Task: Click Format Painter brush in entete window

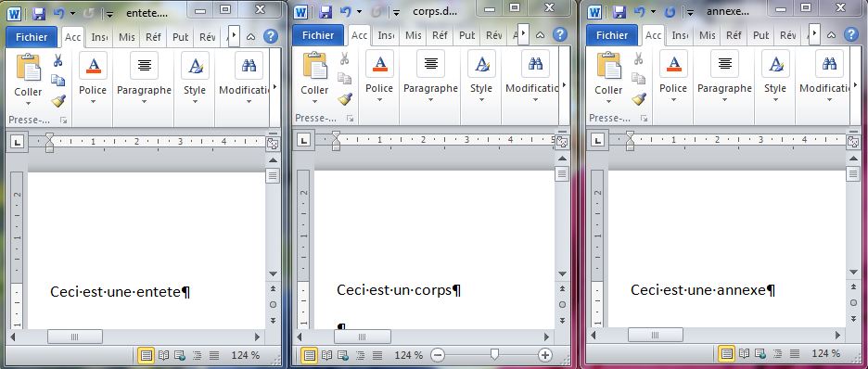Action: (x=58, y=101)
